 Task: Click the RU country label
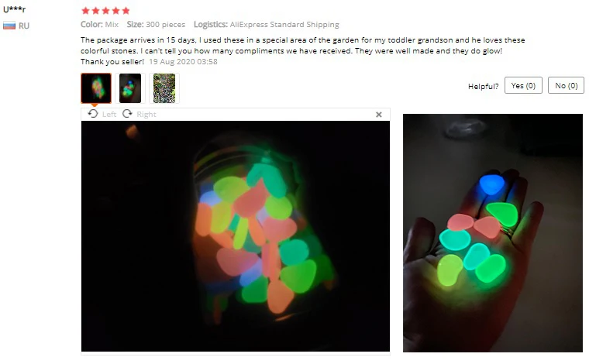pos(24,26)
